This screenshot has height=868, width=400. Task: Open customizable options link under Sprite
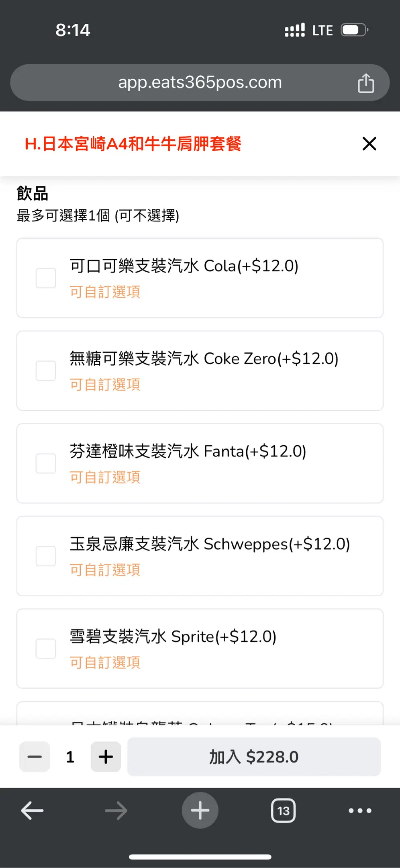105,663
